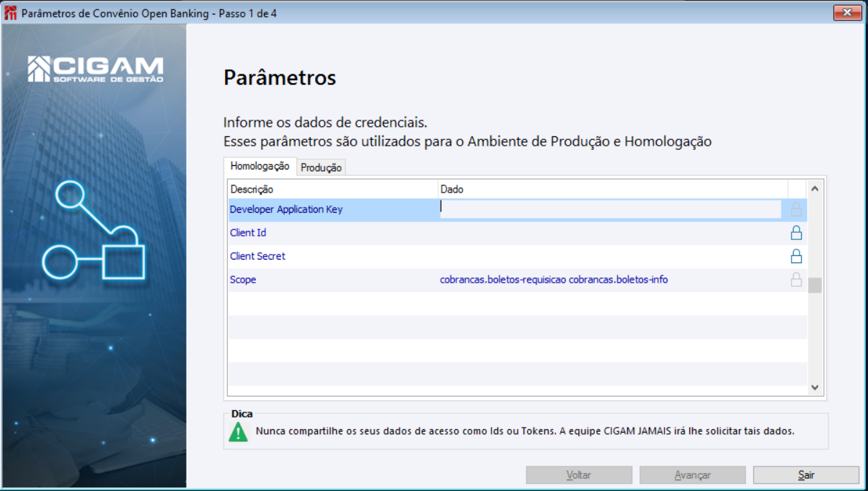Select the Homologação tab
Viewport: 868px width, 491px height.
pos(260,166)
